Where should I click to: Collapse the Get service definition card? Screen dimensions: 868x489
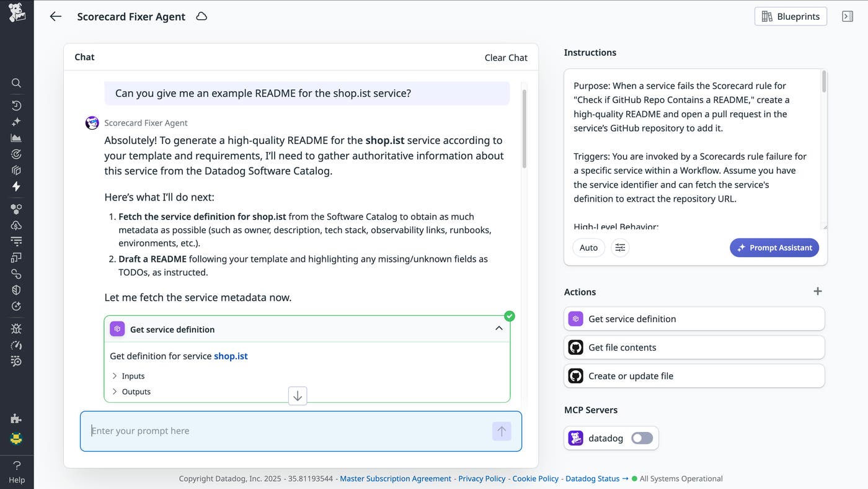[x=499, y=329]
